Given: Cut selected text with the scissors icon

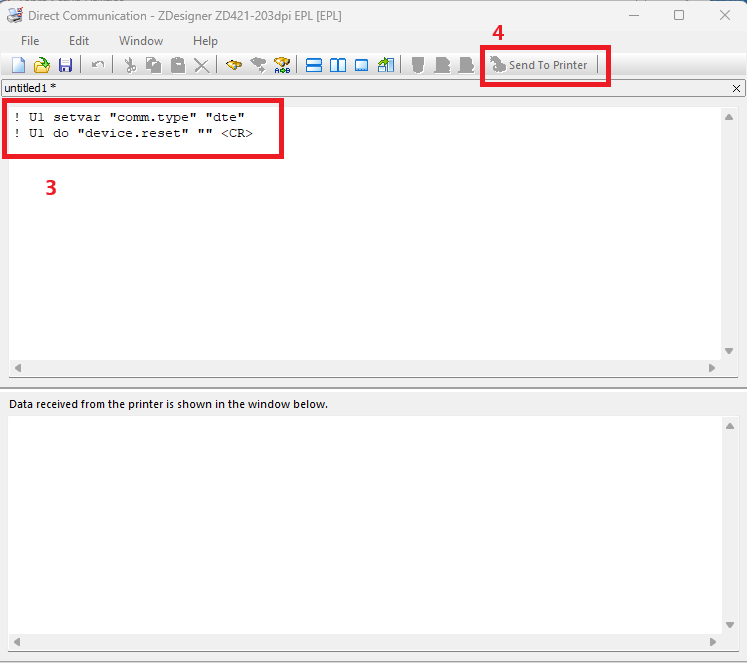Looking at the screenshot, I should click(129, 65).
